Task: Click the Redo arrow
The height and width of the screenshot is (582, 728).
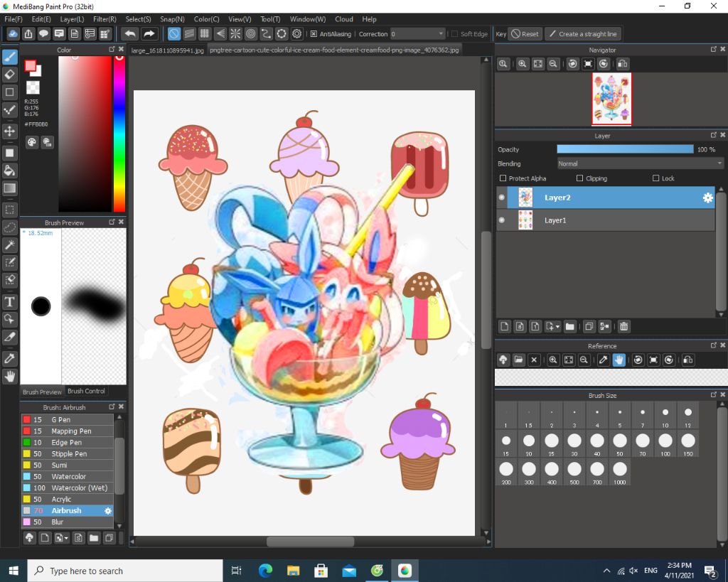Action: 149,34
